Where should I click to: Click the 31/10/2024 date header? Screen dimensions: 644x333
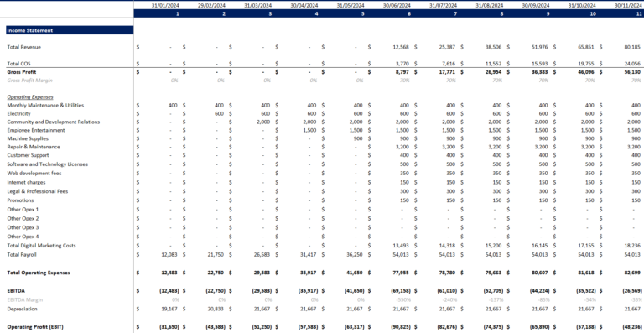coord(583,6)
